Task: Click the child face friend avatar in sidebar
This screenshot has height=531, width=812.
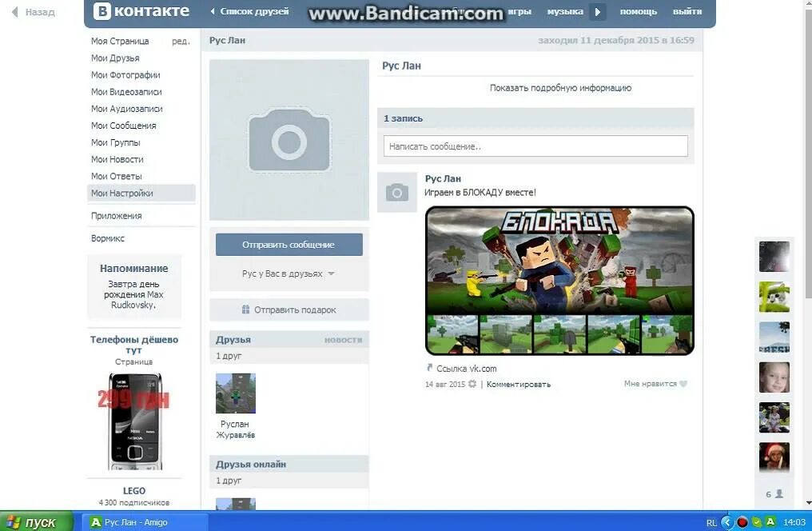Action: point(774,377)
